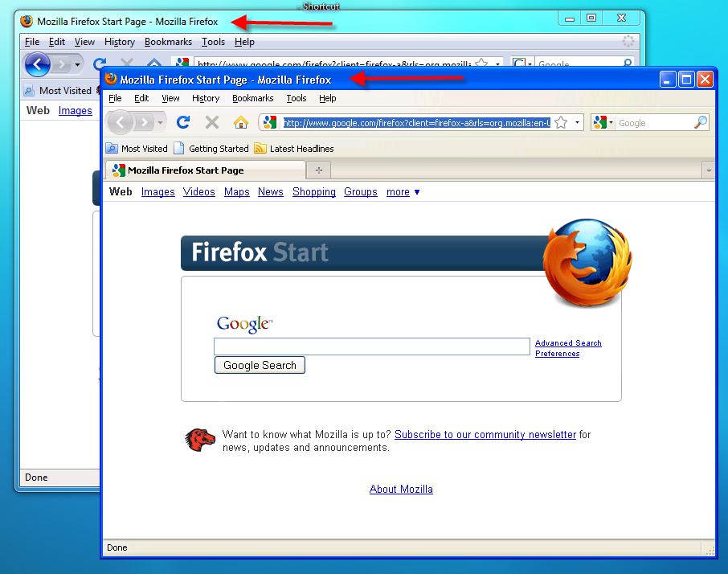Open a new tab with plus button
Screen dimensions: 728x574
tap(319, 170)
